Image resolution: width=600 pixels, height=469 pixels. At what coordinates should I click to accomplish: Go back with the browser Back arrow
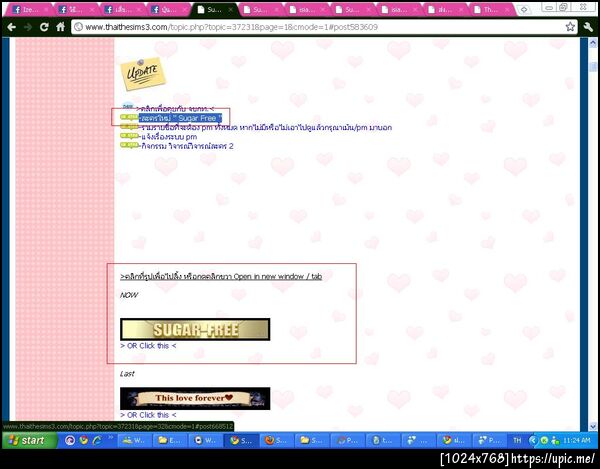coord(11,27)
